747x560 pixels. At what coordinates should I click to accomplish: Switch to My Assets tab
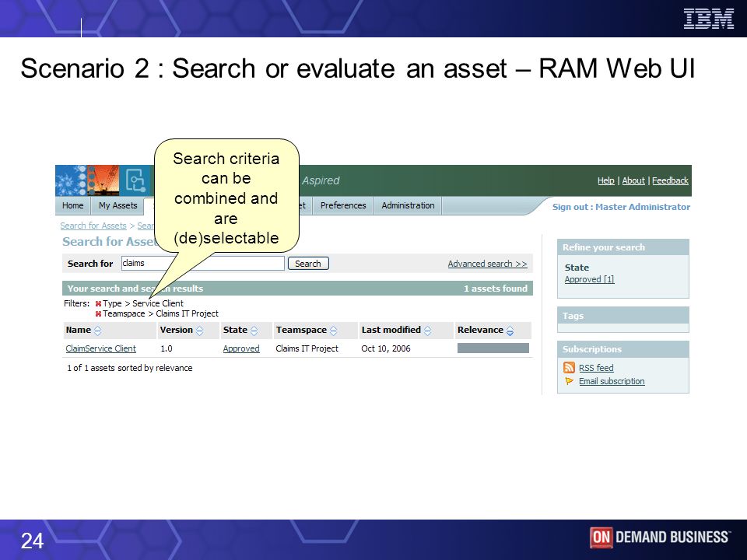(117, 205)
